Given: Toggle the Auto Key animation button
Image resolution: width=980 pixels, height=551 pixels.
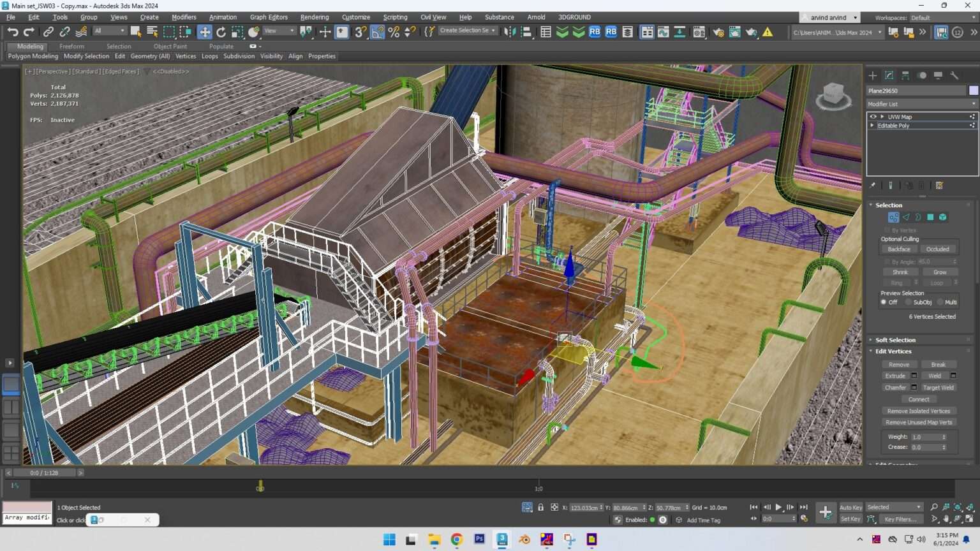Looking at the screenshot, I should (850, 506).
